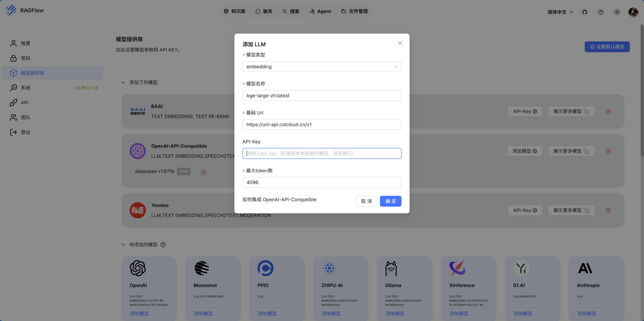The height and width of the screenshot is (321, 644).
Task: Click the GitHub icon in header
Action: [x=585, y=12]
